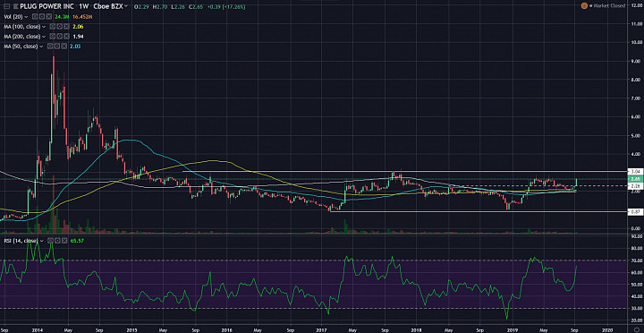Open the RSI (14, close) dropdown chevron
This screenshot has height=333, width=644.
coord(41,241)
